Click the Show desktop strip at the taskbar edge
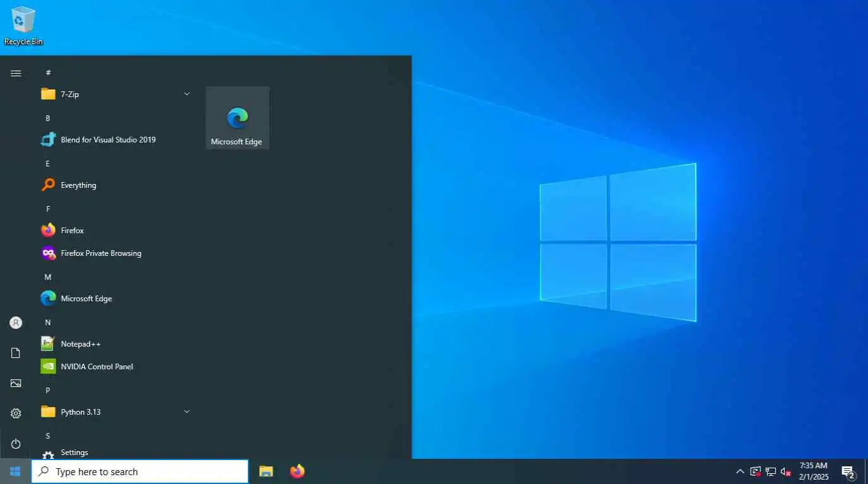Screen dimensions: 868x484 pos(866,471)
